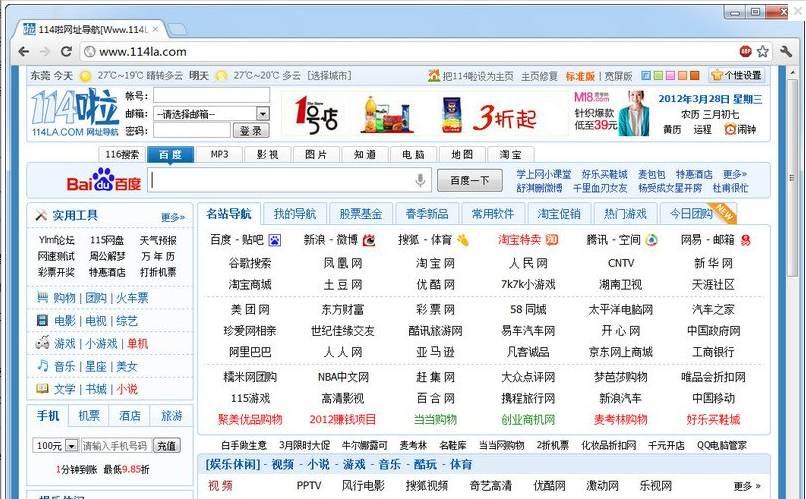This screenshot has height=499, width=806.
Task: Select the MP3 search tab
Action: [x=219, y=154]
